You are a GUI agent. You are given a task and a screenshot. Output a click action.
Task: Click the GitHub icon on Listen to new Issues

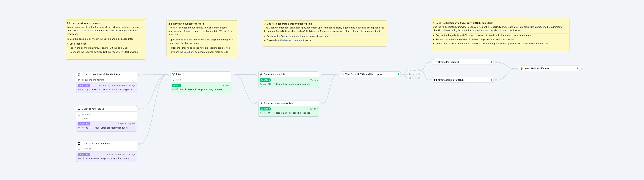coord(79,109)
